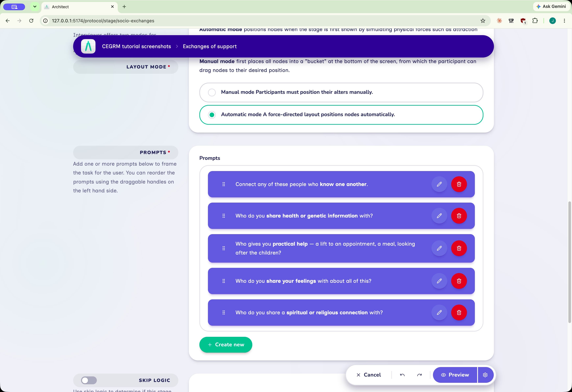The height and width of the screenshot is (392, 572).
Task: Click drag handle of 'health or genetic information' prompt
Action: (x=224, y=216)
